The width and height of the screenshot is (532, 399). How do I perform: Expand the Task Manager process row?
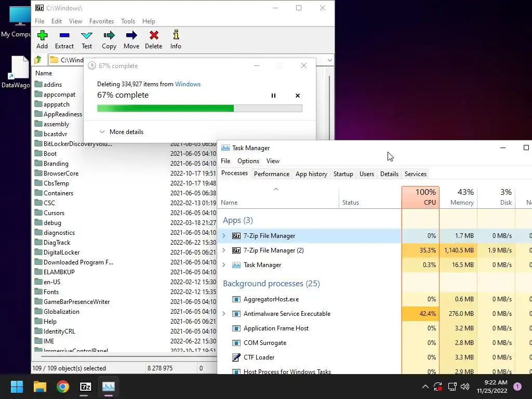pos(223,265)
